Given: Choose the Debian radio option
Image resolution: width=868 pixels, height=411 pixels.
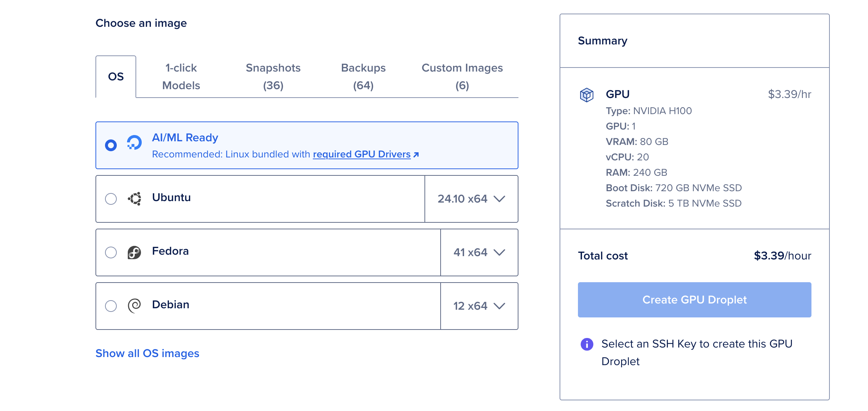Looking at the screenshot, I should pyautogui.click(x=111, y=306).
